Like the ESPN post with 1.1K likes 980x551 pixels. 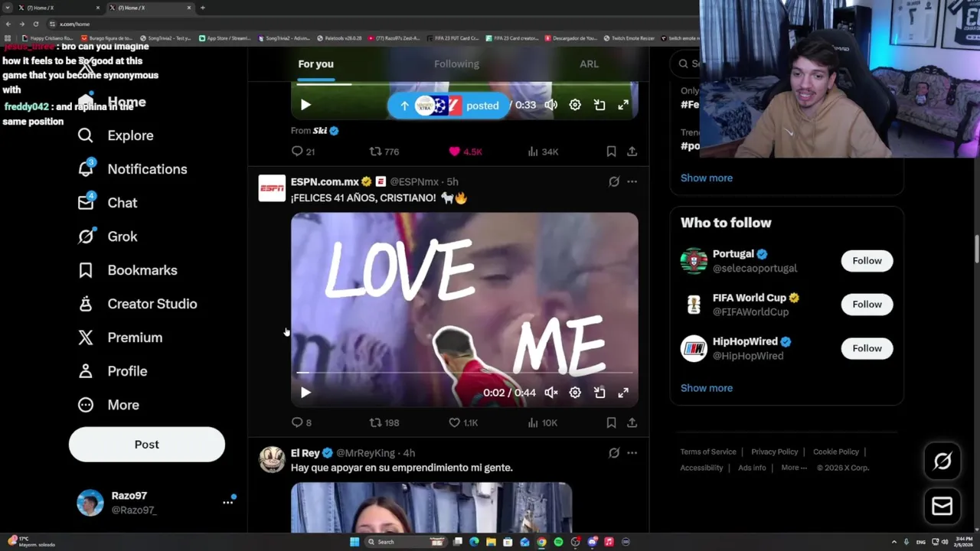[x=463, y=422]
